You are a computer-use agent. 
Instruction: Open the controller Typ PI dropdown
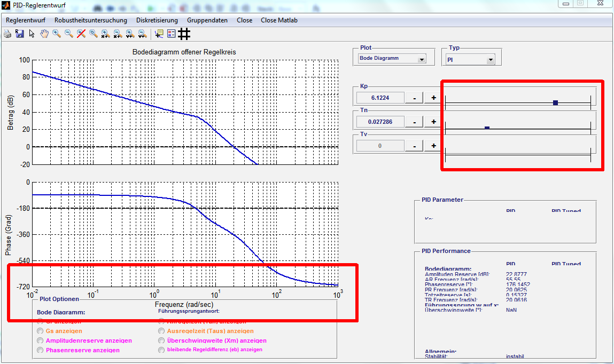coord(469,60)
